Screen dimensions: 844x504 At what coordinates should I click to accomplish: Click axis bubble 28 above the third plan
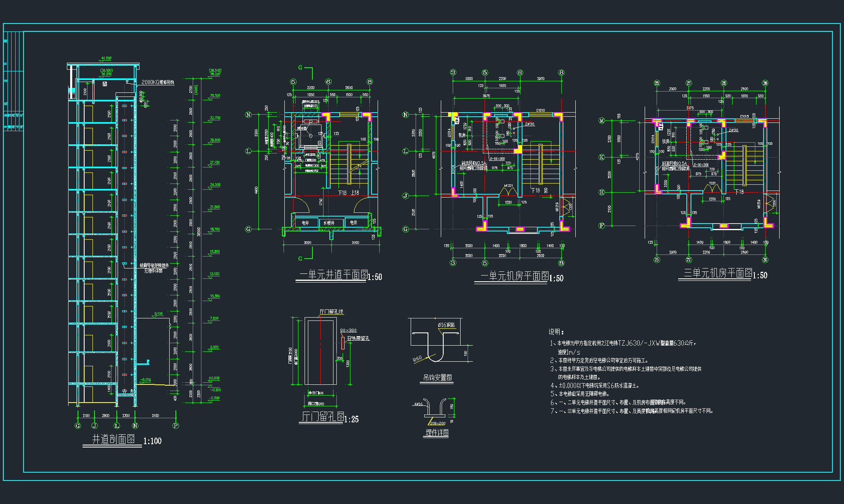tap(724, 83)
